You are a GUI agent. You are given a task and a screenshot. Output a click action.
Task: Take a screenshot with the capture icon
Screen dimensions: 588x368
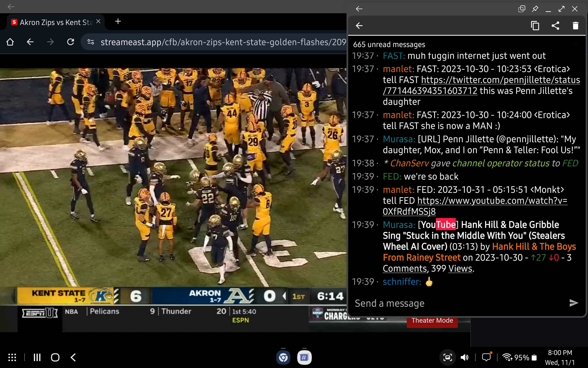tap(448, 357)
